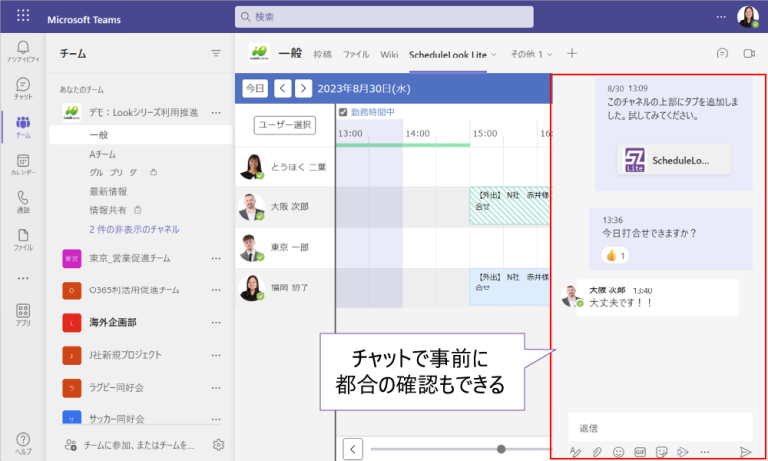Click the schedule zoom slider handle
Screen dimensions: 768x461
(501, 449)
